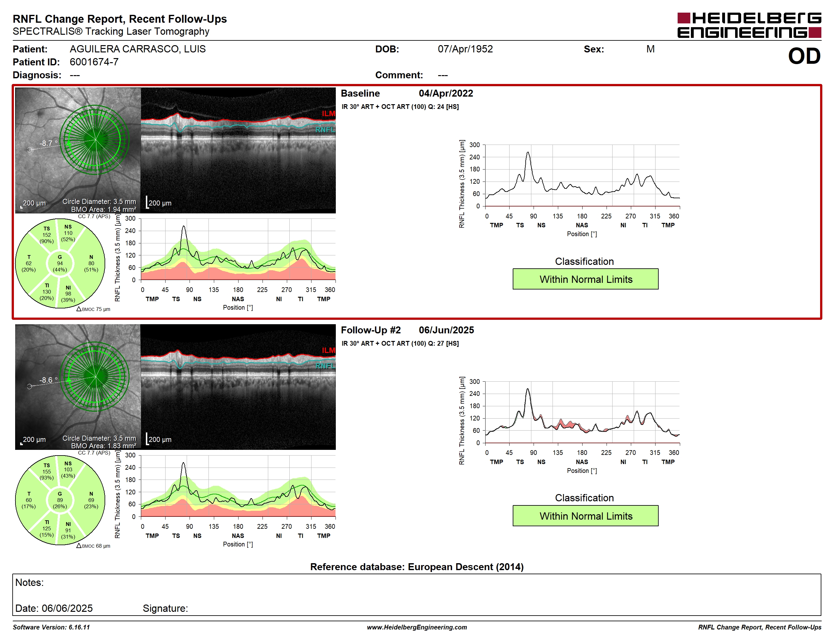The height and width of the screenshot is (644, 834).
Task: Click the baseline colored RNFL thickness profile chart
Action: tap(238, 249)
